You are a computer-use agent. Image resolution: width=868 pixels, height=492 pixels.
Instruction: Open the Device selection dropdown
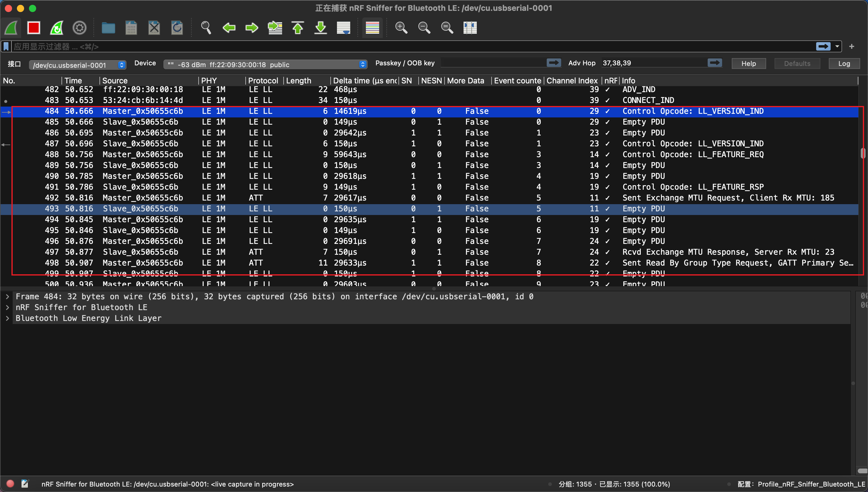pos(265,64)
